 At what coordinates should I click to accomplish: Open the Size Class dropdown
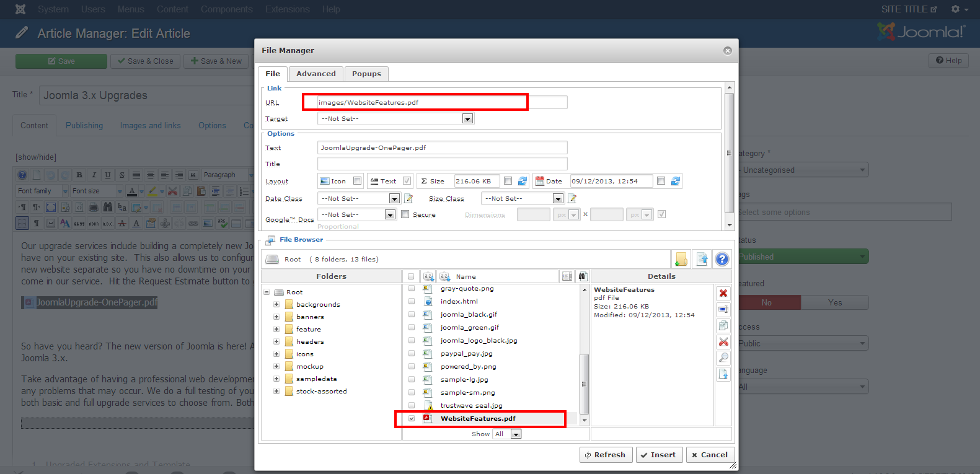coord(523,198)
